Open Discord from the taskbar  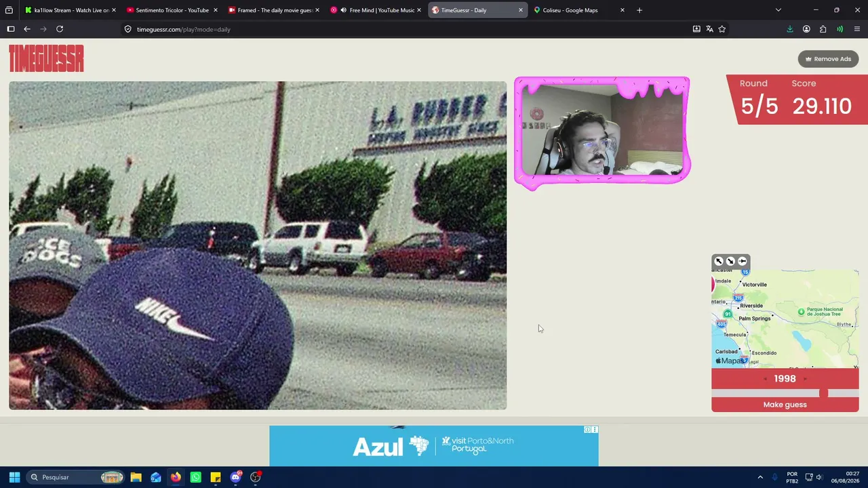point(235,477)
